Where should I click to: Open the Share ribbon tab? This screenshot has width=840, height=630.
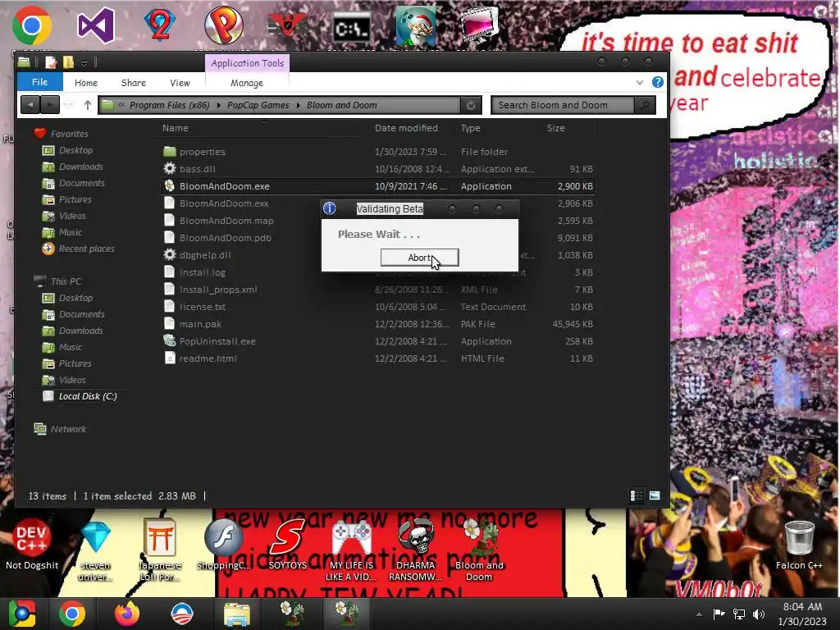(x=134, y=83)
